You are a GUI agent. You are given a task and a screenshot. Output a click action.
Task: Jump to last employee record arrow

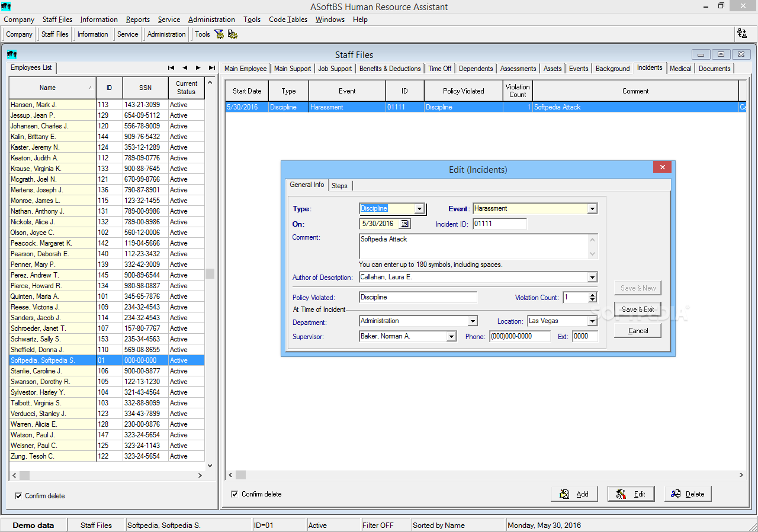pyautogui.click(x=211, y=67)
